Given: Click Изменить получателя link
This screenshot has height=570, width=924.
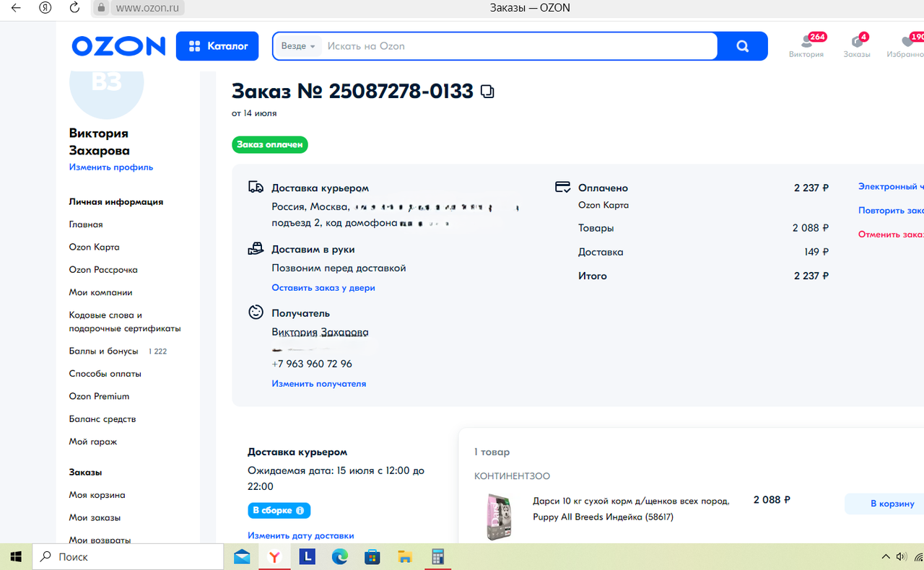Looking at the screenshot, I should click(319, 384).
